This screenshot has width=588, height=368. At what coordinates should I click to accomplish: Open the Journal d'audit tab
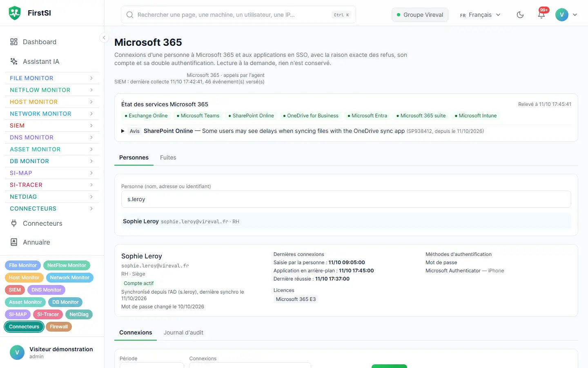(183, 332)
